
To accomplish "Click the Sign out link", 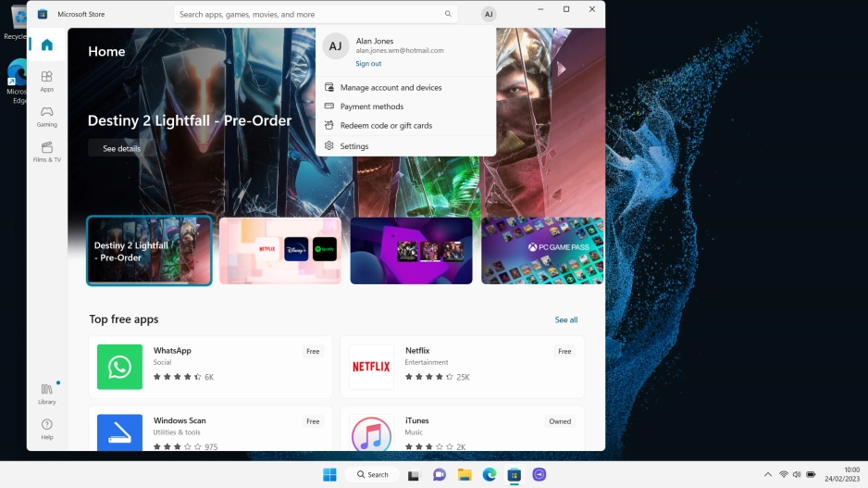I will coord(368,64).
